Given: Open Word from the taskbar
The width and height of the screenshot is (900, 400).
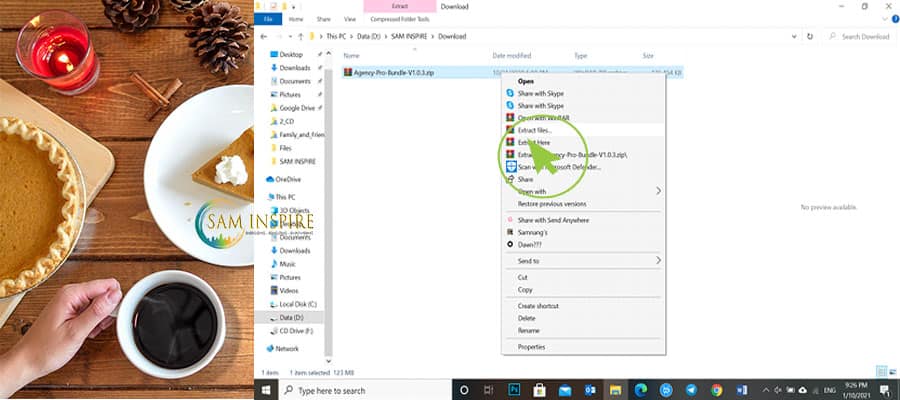Looking at the screenshot, I should pyautogui.click(x=742, y=390).
